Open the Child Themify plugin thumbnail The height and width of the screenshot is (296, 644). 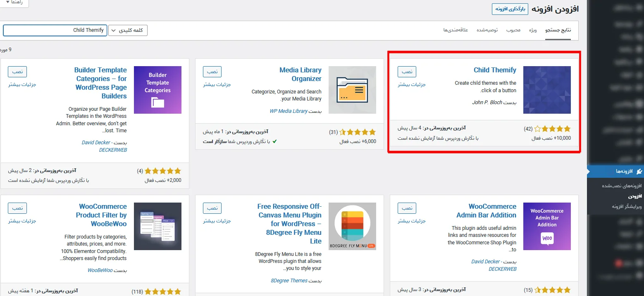[x=547, y=90]
